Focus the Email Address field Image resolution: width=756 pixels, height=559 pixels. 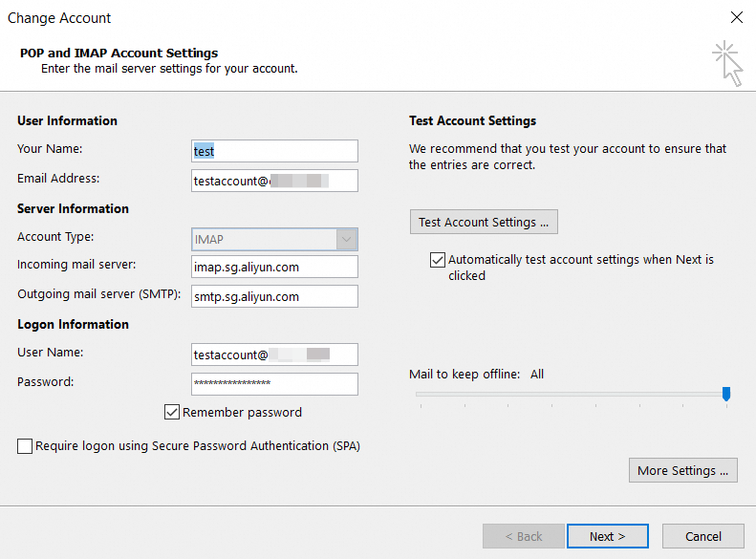tap(274, 181)
